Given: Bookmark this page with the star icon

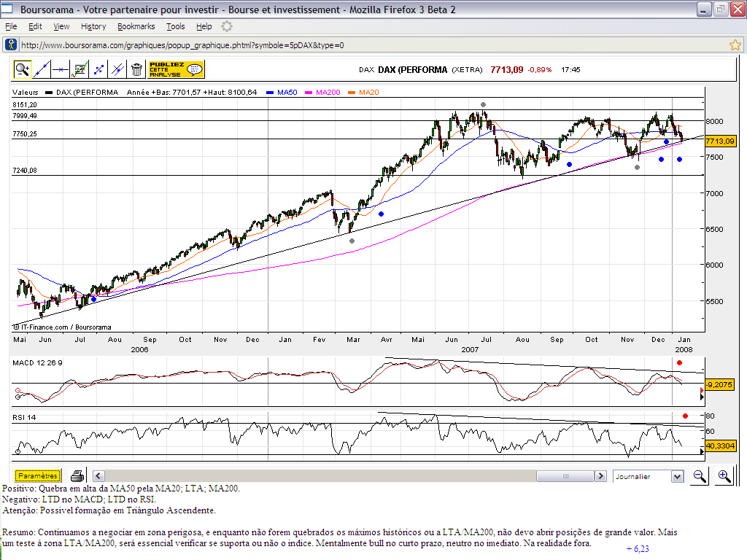Looking at the screenshot, I should (735, 44).
